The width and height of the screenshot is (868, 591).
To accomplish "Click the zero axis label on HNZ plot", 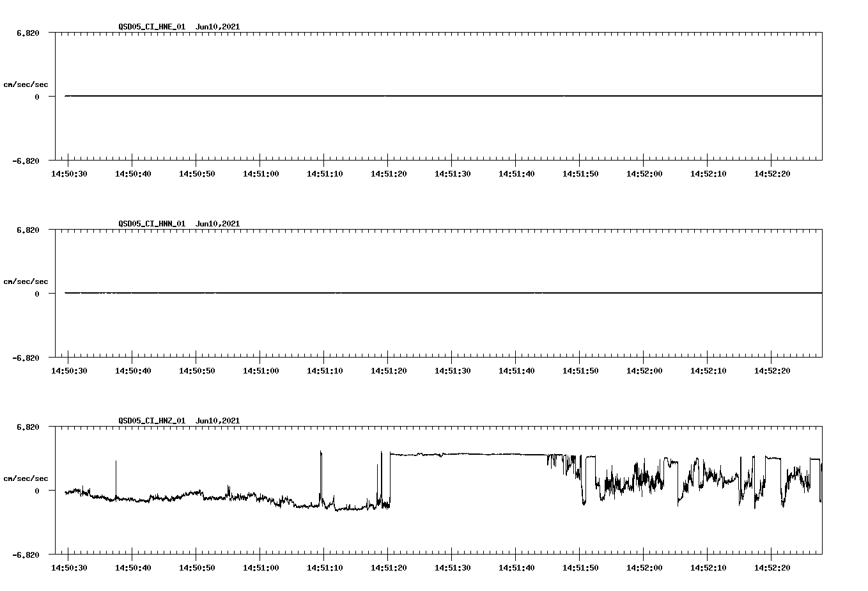I will coord(37,491).
